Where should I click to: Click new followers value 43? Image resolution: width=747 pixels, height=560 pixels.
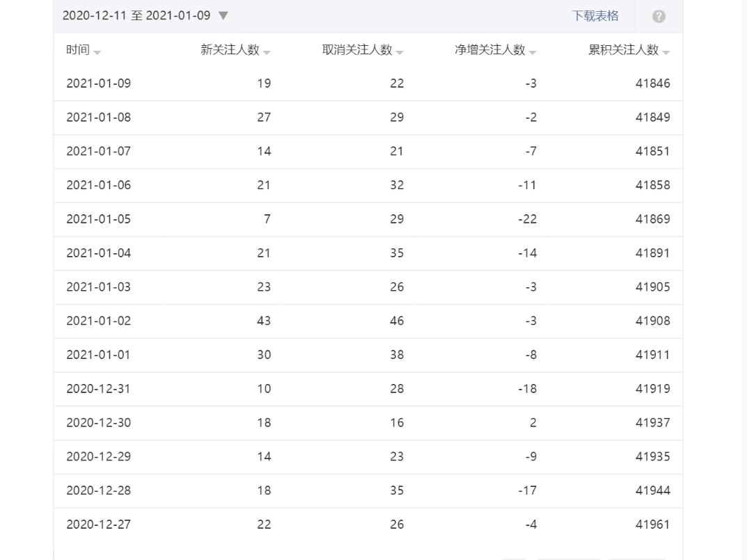(264, 321)
